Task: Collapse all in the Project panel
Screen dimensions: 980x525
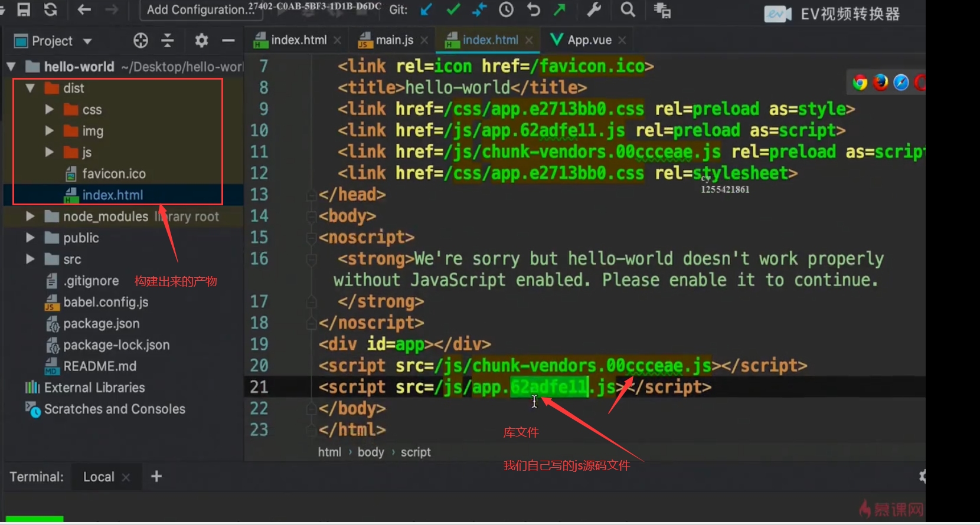Action: coord(168,40)
